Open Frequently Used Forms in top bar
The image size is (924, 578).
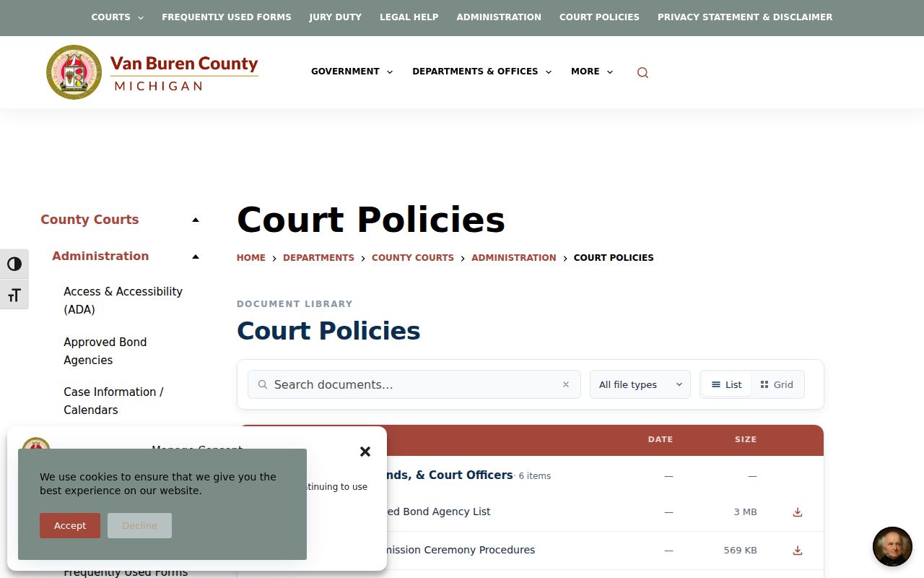pyautogui.click(x=227, y=17)
